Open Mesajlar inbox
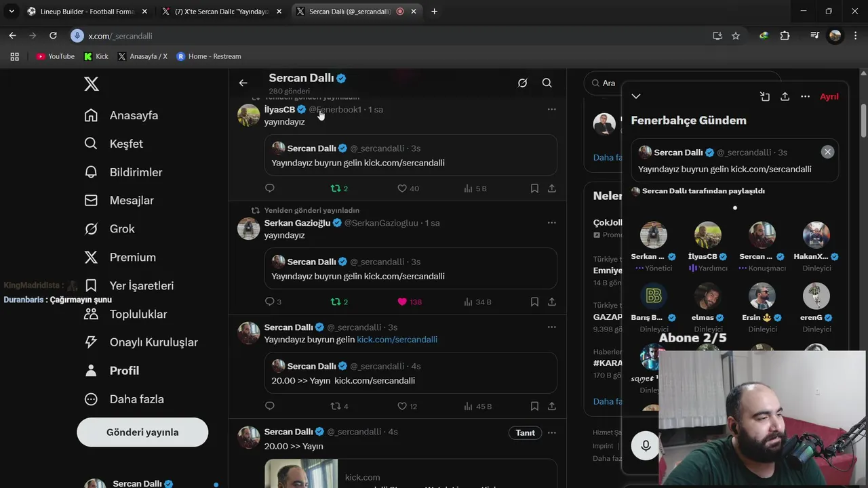This screenshot has width=868, height=488. point(119,201)
